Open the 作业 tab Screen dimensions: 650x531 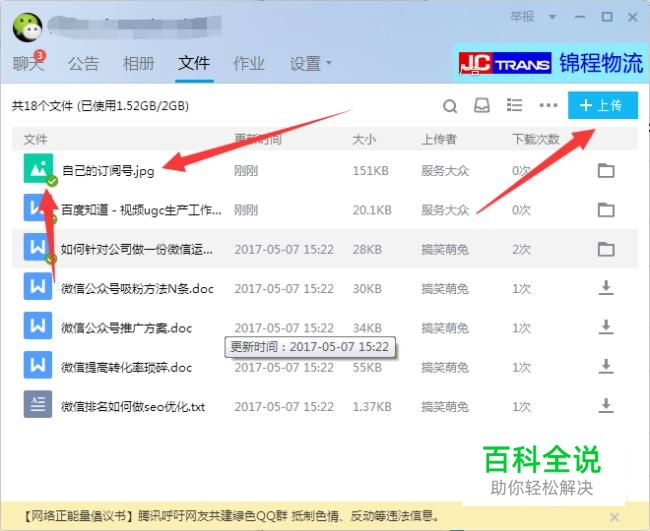(x=249, y=63)
